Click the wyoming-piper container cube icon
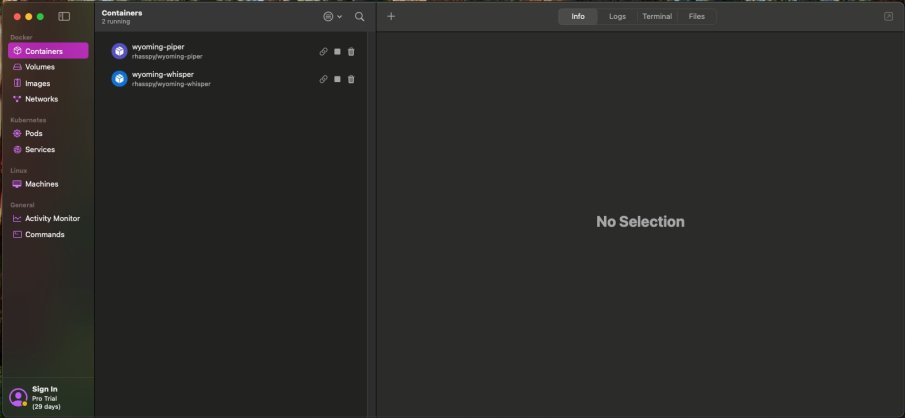The height and width of the screenshot is (418, 905). 119,51
